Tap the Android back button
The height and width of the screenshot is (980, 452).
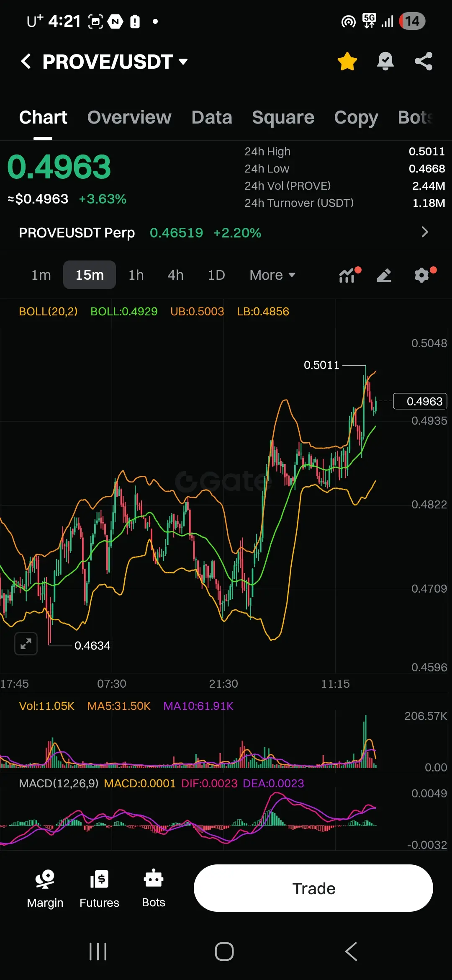351,952
